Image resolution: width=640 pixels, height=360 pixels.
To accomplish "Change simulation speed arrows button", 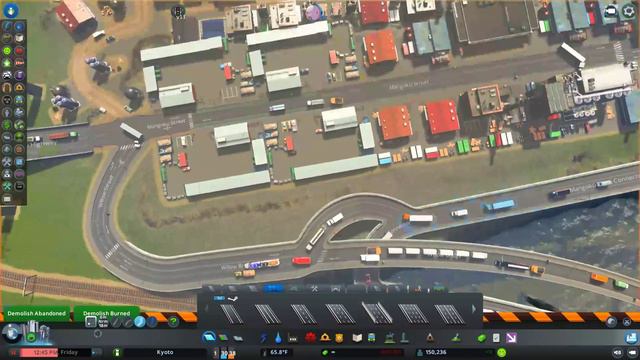I will tap(96, 352).
